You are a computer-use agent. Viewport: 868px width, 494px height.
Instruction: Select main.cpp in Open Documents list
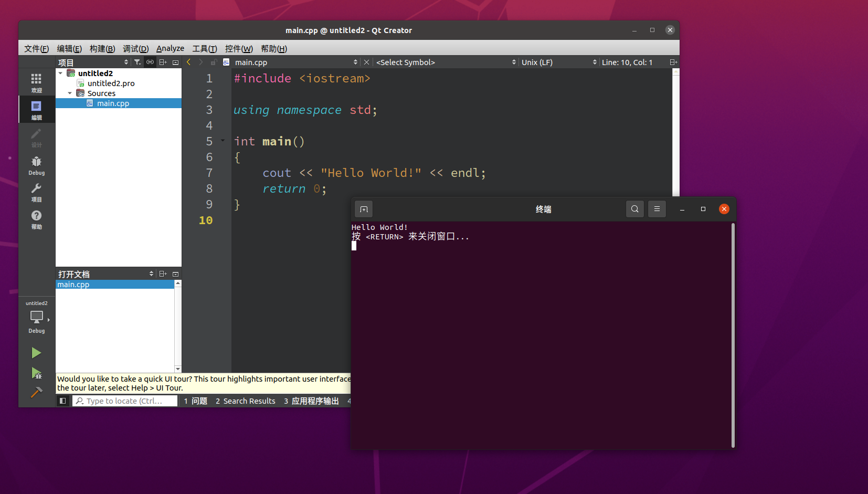[x=115, y=285]
